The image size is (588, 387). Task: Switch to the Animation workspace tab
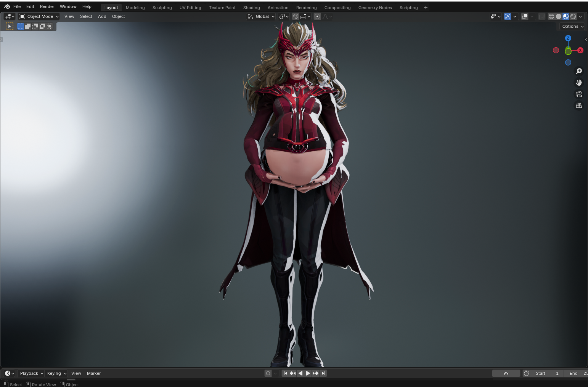click(278, 8)
